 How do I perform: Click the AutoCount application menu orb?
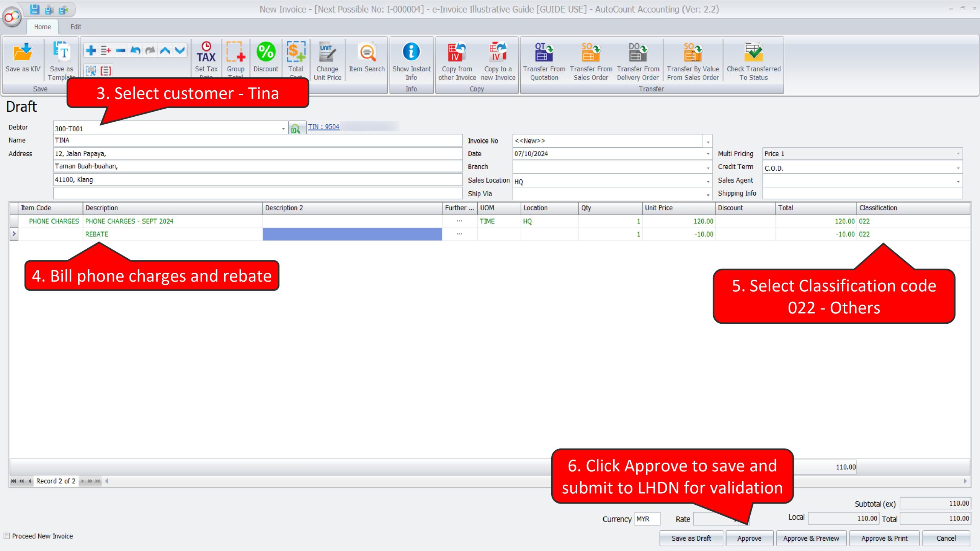(x=12, y=17)
